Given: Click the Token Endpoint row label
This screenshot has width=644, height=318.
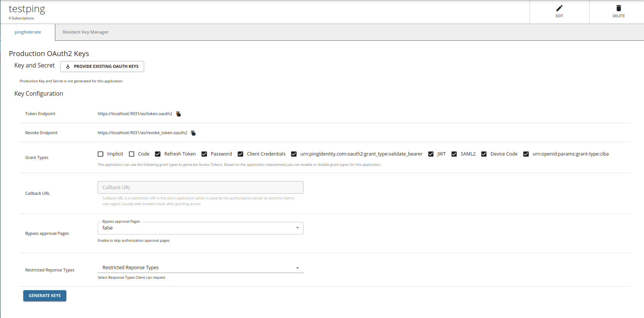Looking at the screenshot, I should tap(40, 114).
